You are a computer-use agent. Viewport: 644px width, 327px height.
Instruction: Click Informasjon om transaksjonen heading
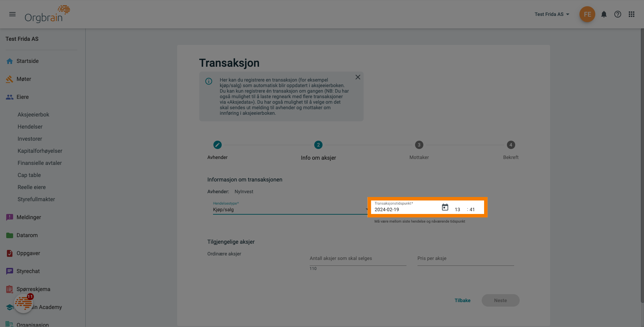click(x=245, y=180)
